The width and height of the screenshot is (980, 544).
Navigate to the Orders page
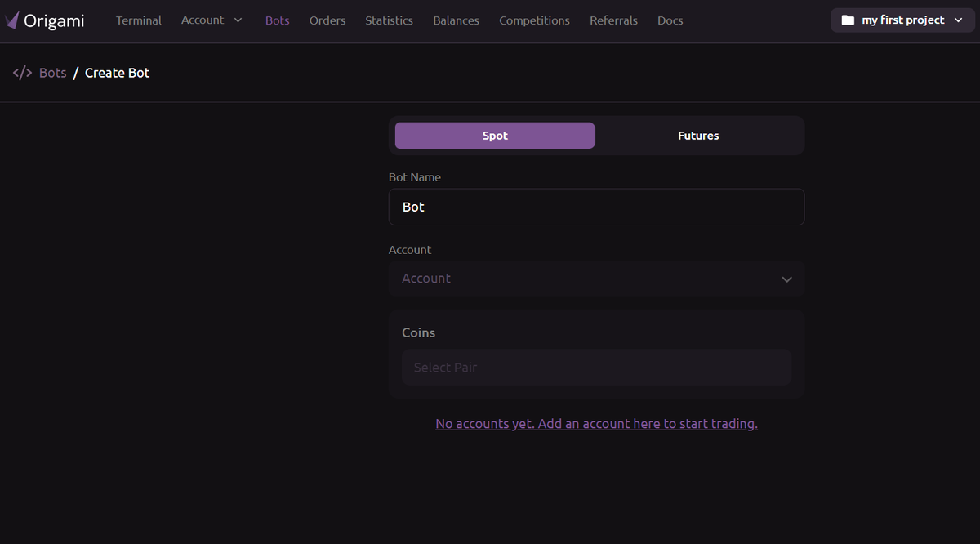pyautogui.click(x=327, y=20)
